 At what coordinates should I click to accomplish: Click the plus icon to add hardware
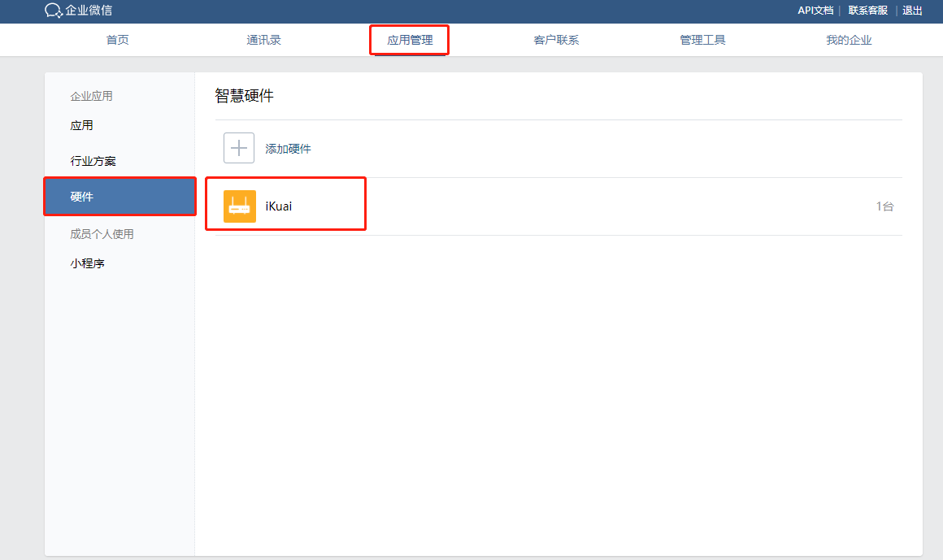coord(239,148)
